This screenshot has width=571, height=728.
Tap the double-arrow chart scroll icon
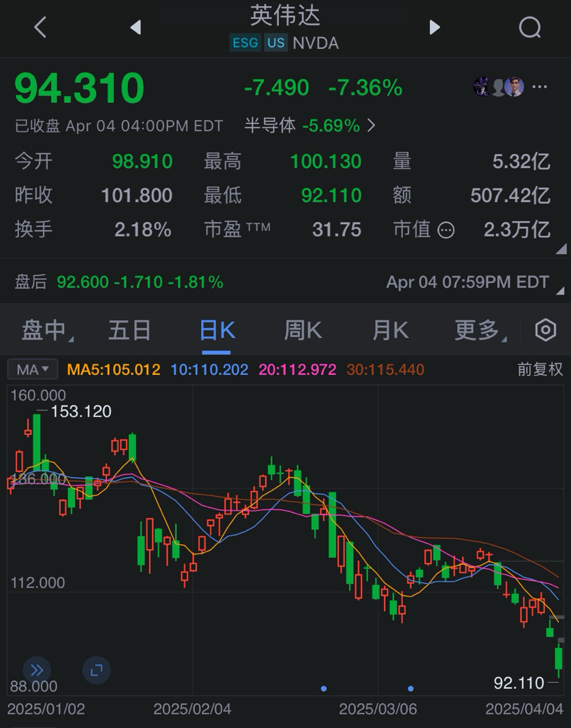[37, 670]
